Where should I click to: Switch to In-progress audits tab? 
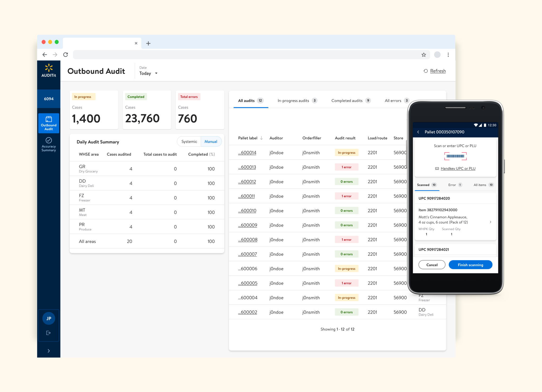point(297,101)
